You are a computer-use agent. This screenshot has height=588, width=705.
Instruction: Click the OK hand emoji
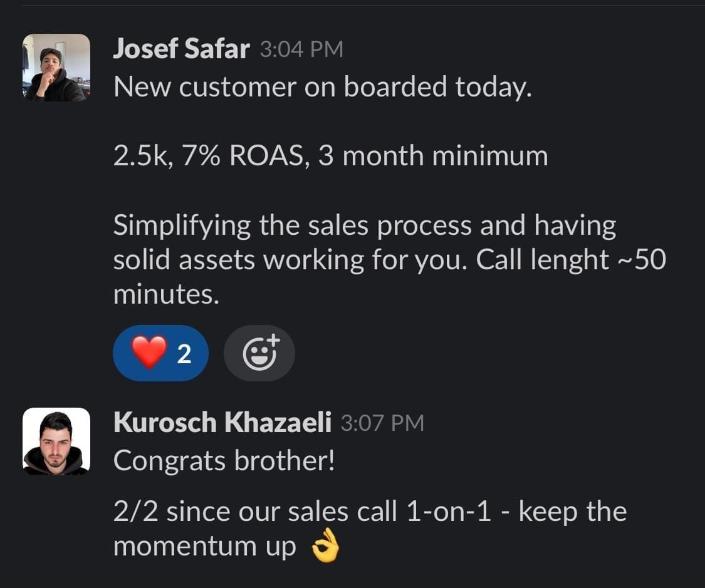pyautogui.click(x=325, y=547)
